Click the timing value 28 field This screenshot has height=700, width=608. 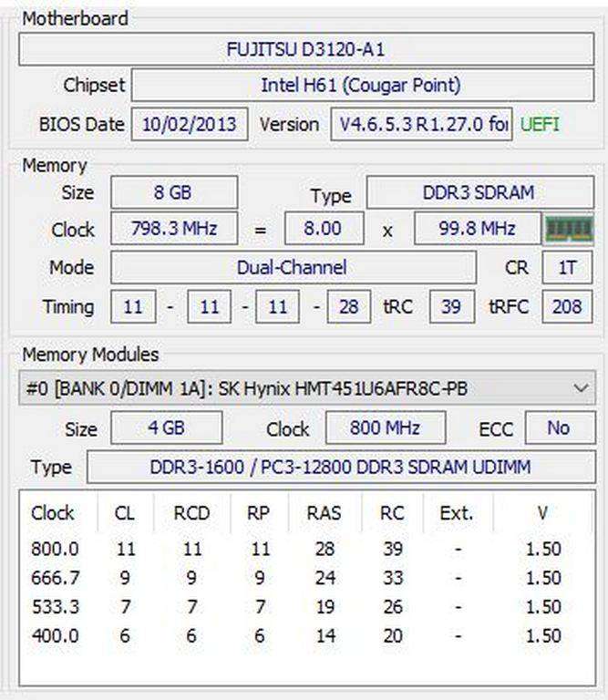tap(348, 306)
